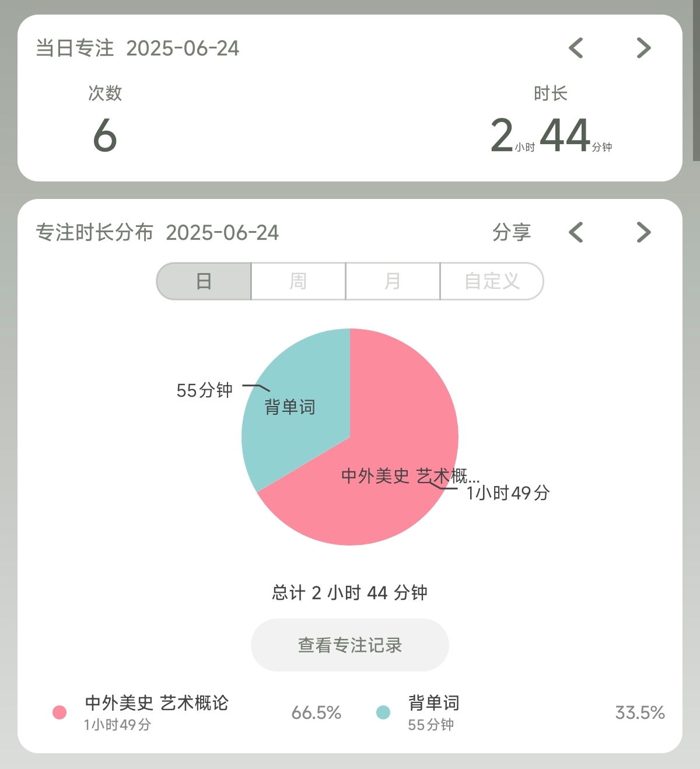Go to previous day in 当日专注 card
This screenshot has height=769, width=700.
[576, 48]
